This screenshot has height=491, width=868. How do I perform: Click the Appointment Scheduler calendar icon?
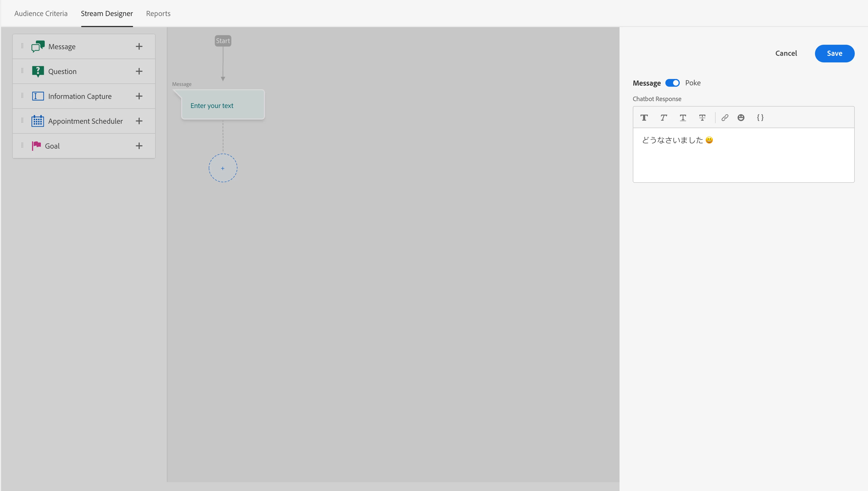pos(38,121)
